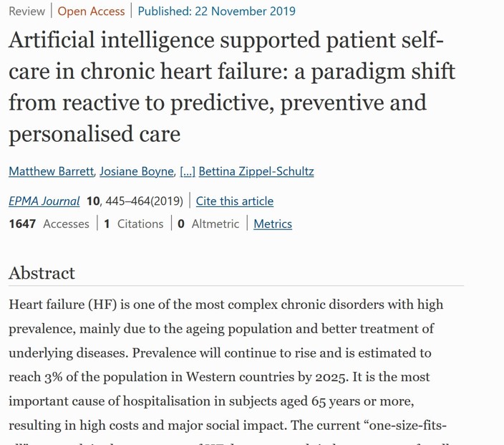
Task: Visit the EPMA Journal link
Action: click(44, 201)
